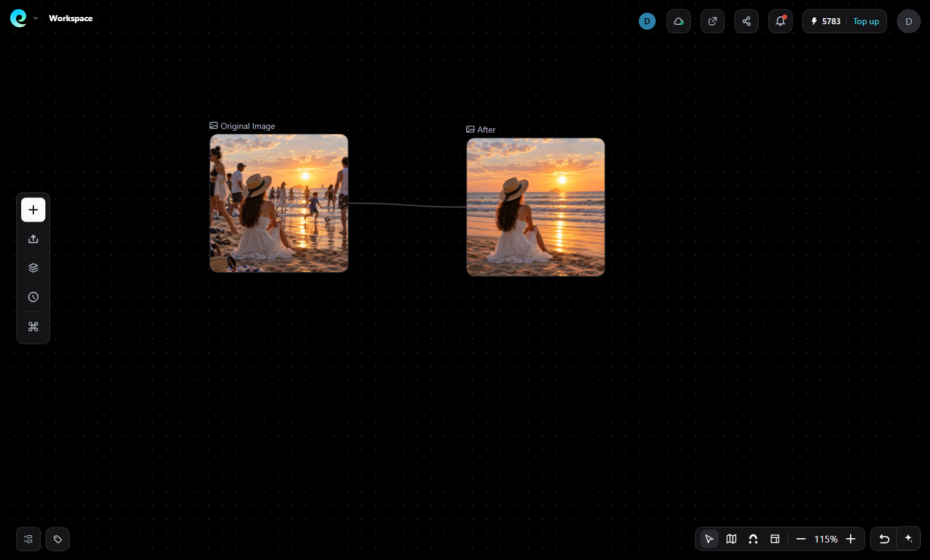Zoom out with the minus button
This screenshot has width=930, height=560.
point(801,539)
